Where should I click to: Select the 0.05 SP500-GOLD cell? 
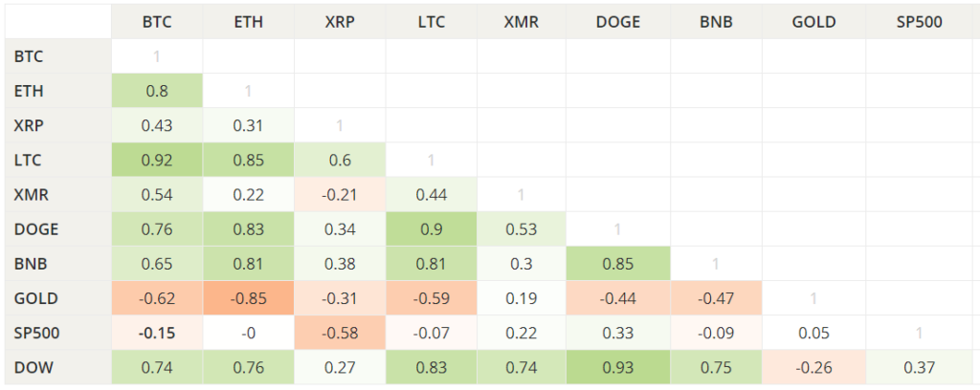[x=813, y=333]
